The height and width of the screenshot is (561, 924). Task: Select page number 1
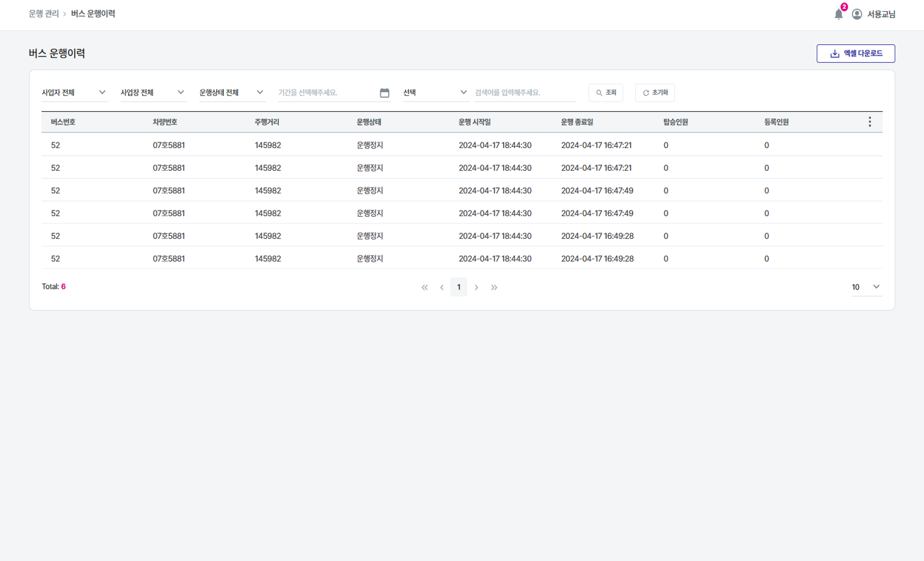459,287
